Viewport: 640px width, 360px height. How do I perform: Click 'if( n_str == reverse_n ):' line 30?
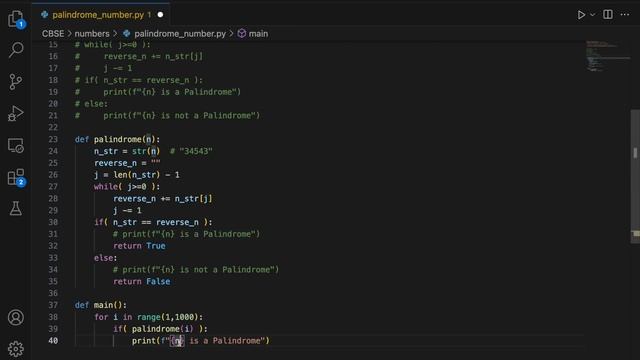[153, 222]
